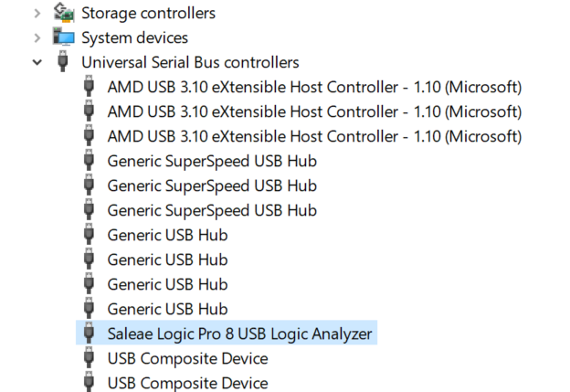Select the first AMD USB 3.10 Host Controller label
This screenshot has width=570, height=392.
(314, 88)
